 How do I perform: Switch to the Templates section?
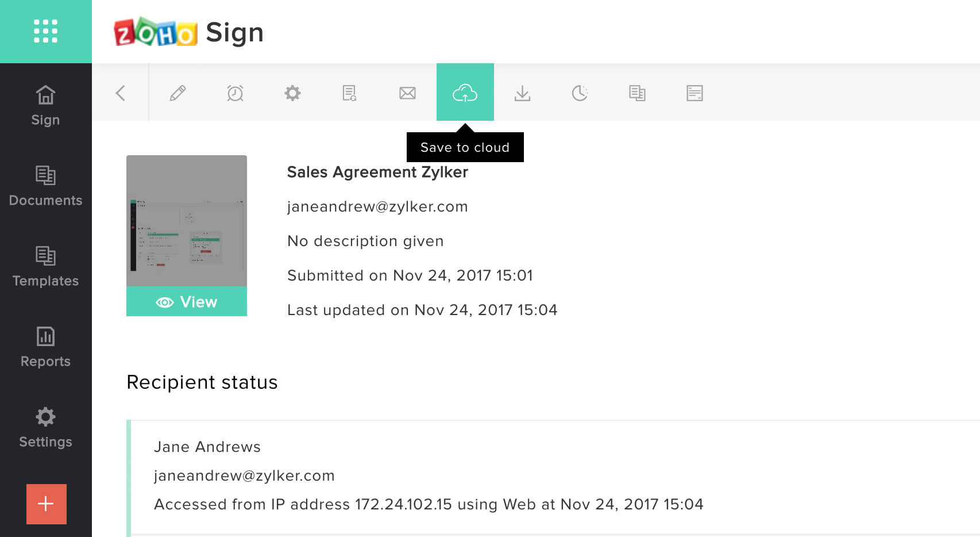(x=46, y=264)
